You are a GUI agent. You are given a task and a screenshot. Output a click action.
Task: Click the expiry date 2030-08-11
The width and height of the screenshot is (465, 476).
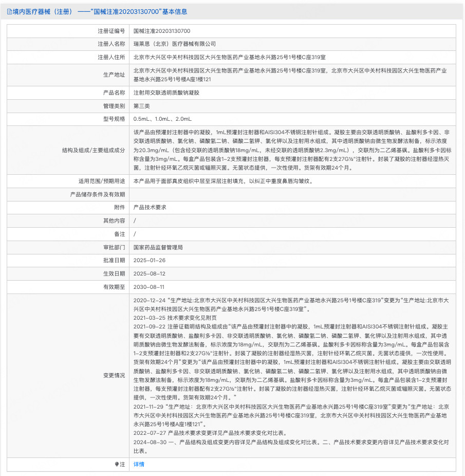(148, 287)
